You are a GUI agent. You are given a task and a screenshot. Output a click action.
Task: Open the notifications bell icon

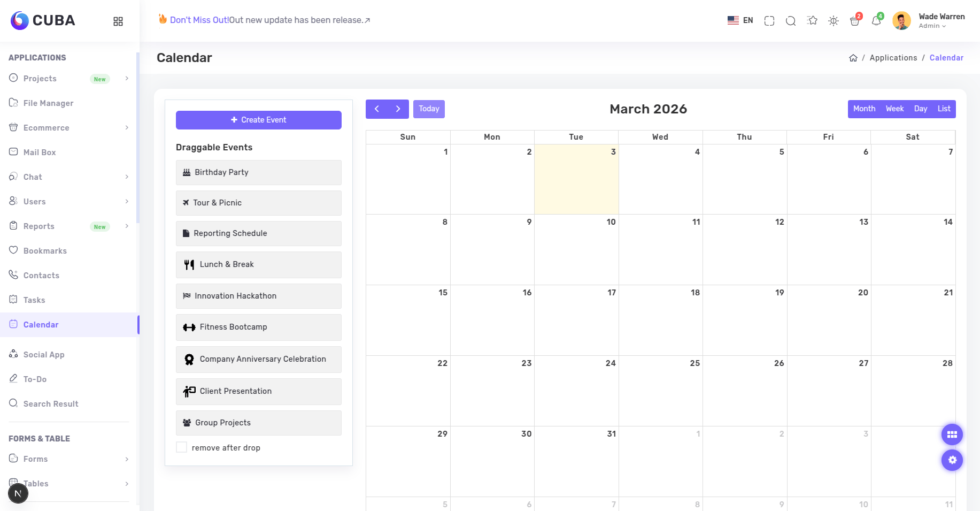point(876,21)
